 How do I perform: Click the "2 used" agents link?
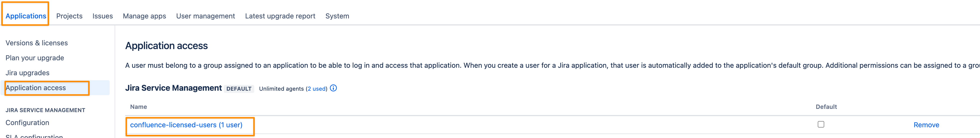(x=317, y=89)
